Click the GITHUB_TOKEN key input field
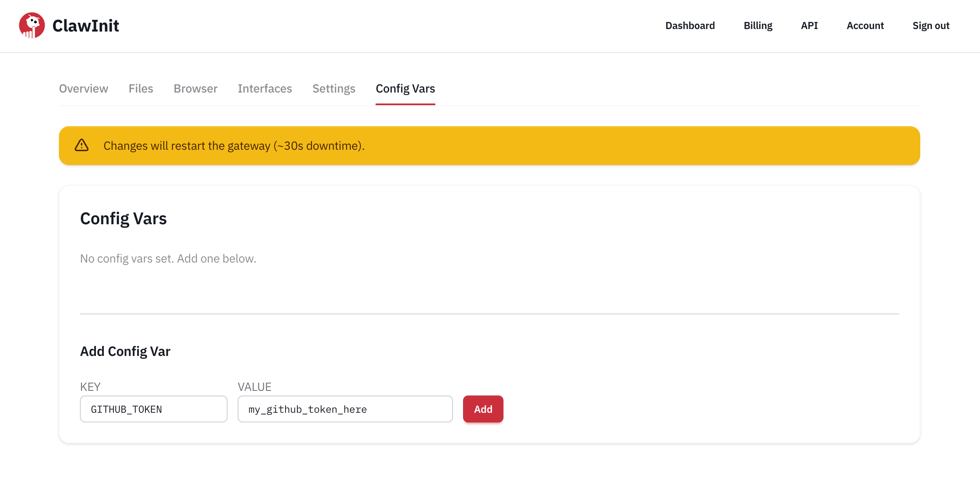This screenshot has height=483, width=980. pyautogui.click(x=153, y=409)
